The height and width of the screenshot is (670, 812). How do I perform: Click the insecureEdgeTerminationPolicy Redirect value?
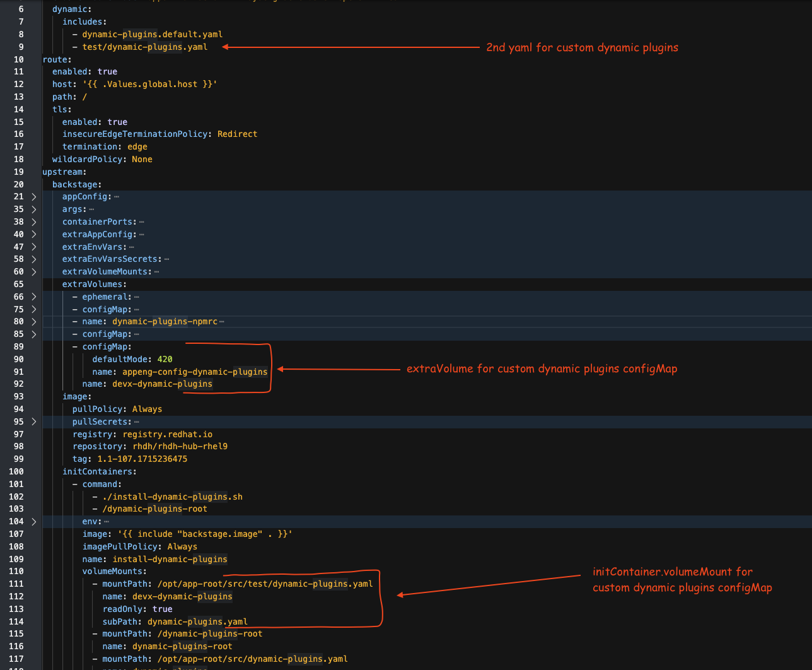237,134
